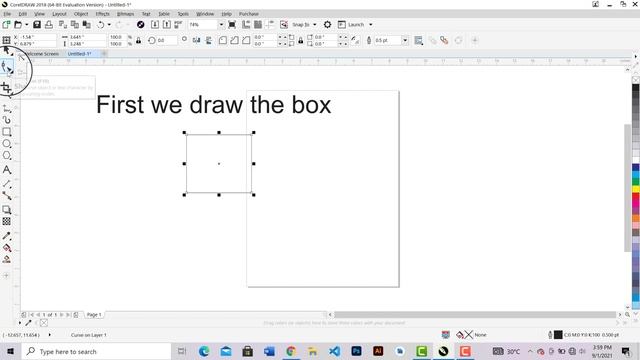The image size is (640, 360).
Task: Pick the red swatch in palette
Action: (636, 197)
